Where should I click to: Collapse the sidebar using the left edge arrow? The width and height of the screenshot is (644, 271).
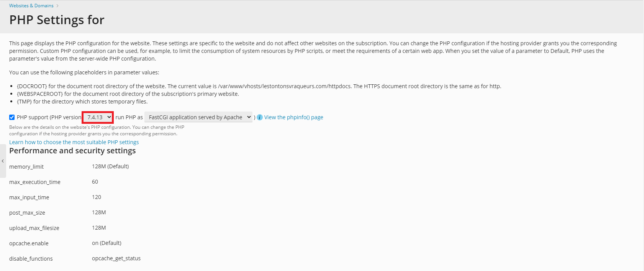[3, 161]
